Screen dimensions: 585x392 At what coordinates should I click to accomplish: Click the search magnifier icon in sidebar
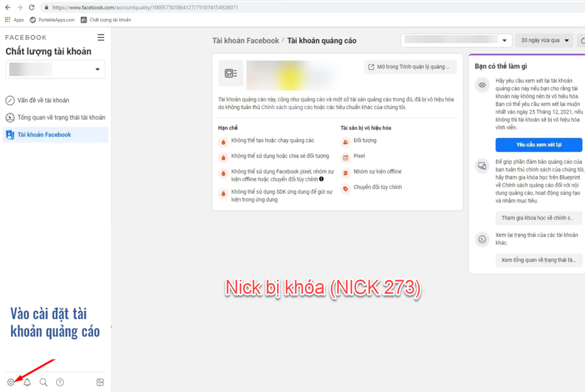[44, 382]
